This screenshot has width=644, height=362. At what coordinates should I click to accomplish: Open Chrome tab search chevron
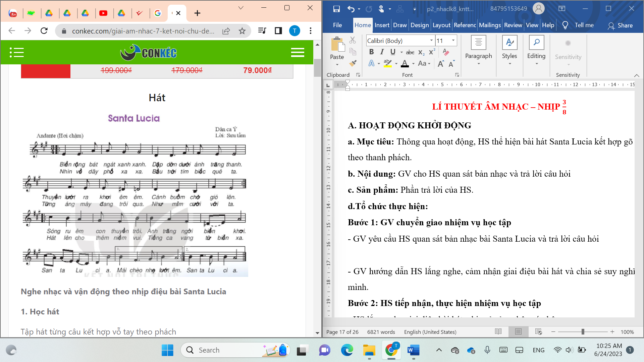click(x=240, y=8)
